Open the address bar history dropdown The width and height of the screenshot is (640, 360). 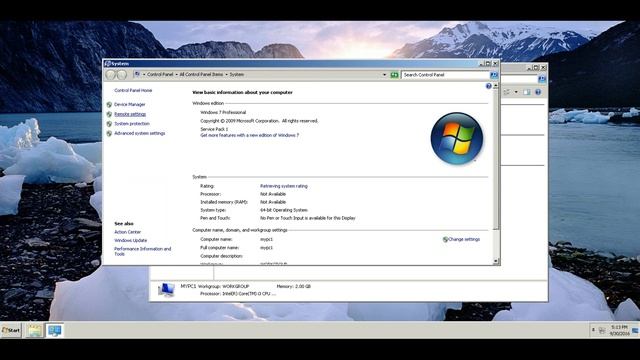pyautogui.click(x=384, y=75)
